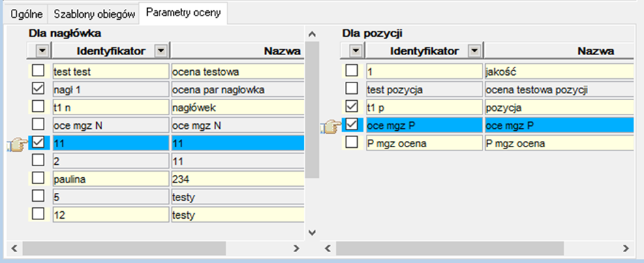
Task: Click highlighted 'oce mgz P' identifier cell
Action: (x=425, y=125)
